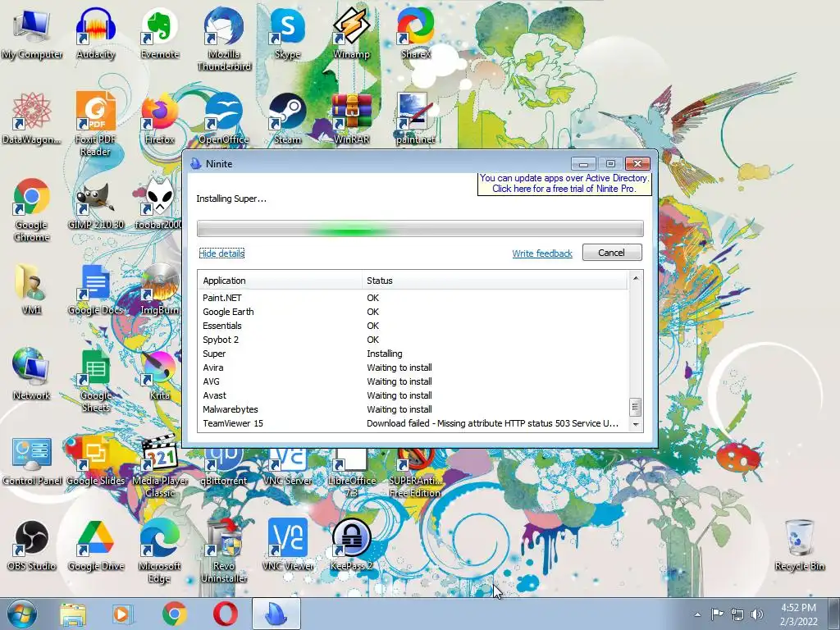Image resolution: width=840 pixels, height=630 pixels.
Task: Open the Evernote desktop icon
Action: (x=160, y=33)
